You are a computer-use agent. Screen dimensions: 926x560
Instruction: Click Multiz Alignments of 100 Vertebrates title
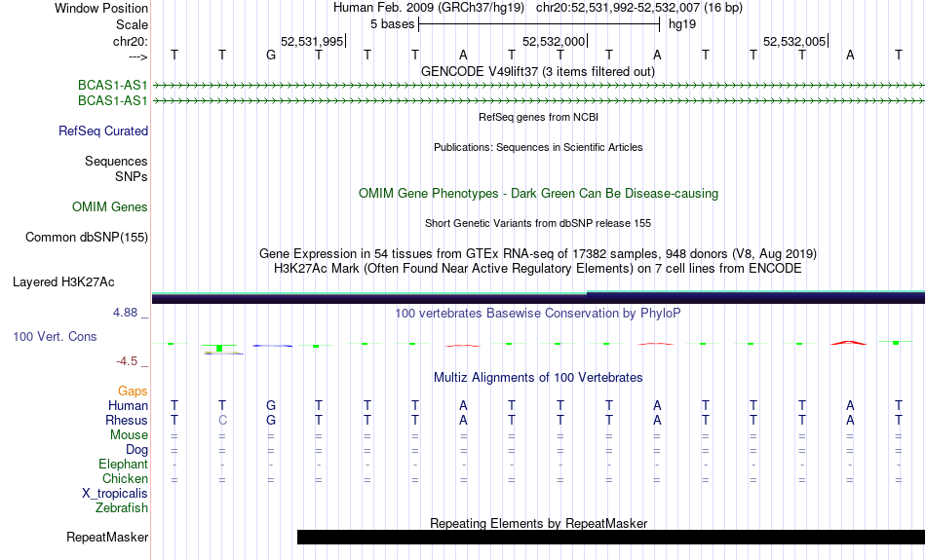538,377
